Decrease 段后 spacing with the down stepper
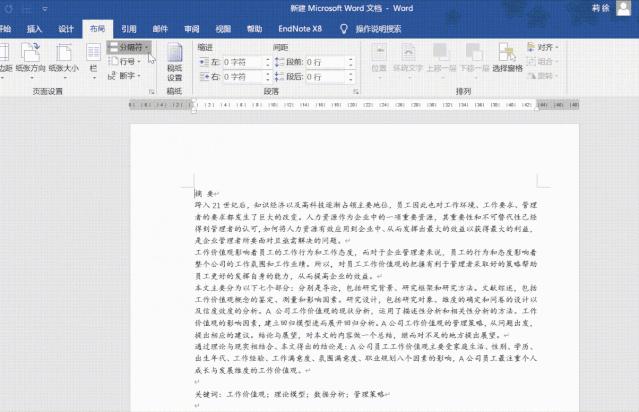Image resolution: width=639 pixels, height=412 pixels. (350, 79)
